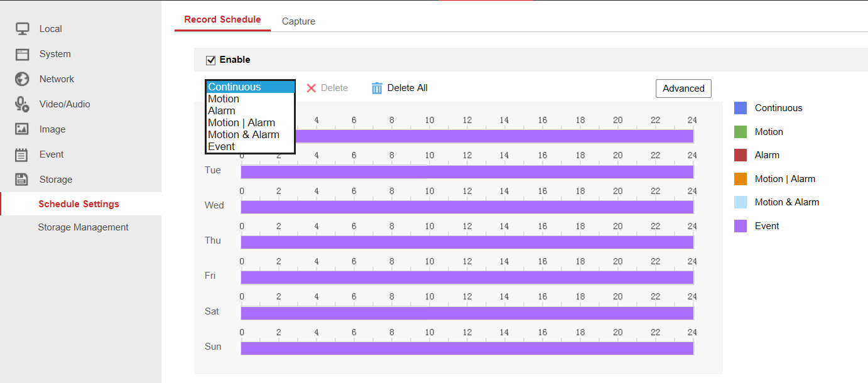
Task: Click the purple Event legend swatch
Action: (741, 226)
